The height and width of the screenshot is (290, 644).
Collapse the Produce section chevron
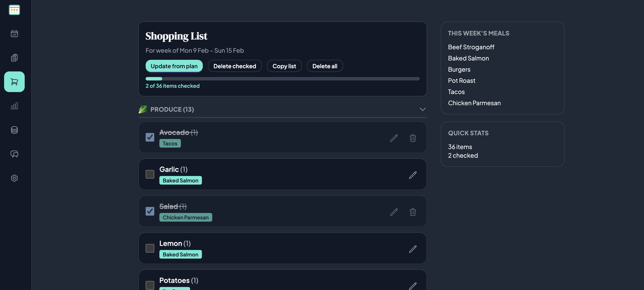pyautogui.click(x=423, y=109)
